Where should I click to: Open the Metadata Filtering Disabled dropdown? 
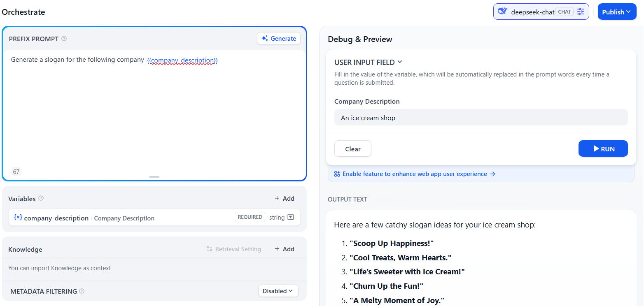(278, 291)
